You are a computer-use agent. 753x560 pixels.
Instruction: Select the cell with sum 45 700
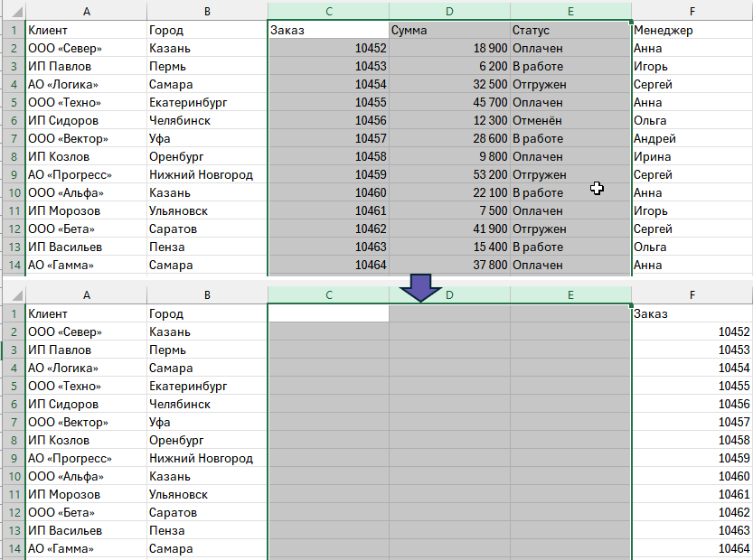pyautogui.click(x=449, y=102)
